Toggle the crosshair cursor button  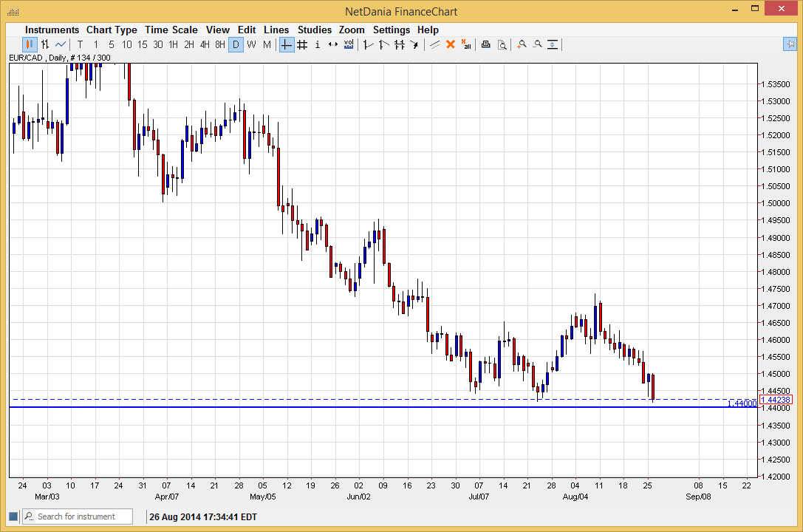click(286, 44)
